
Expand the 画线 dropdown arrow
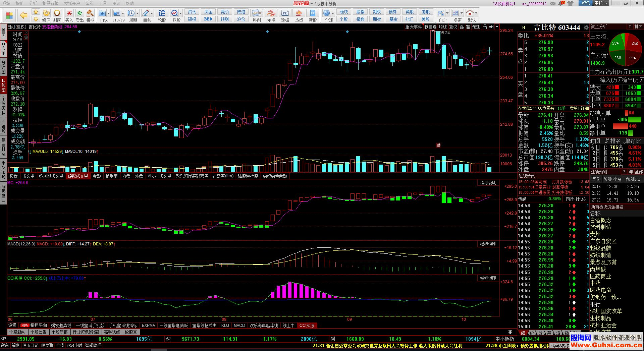pyautogui.click(x=152, y=13)
